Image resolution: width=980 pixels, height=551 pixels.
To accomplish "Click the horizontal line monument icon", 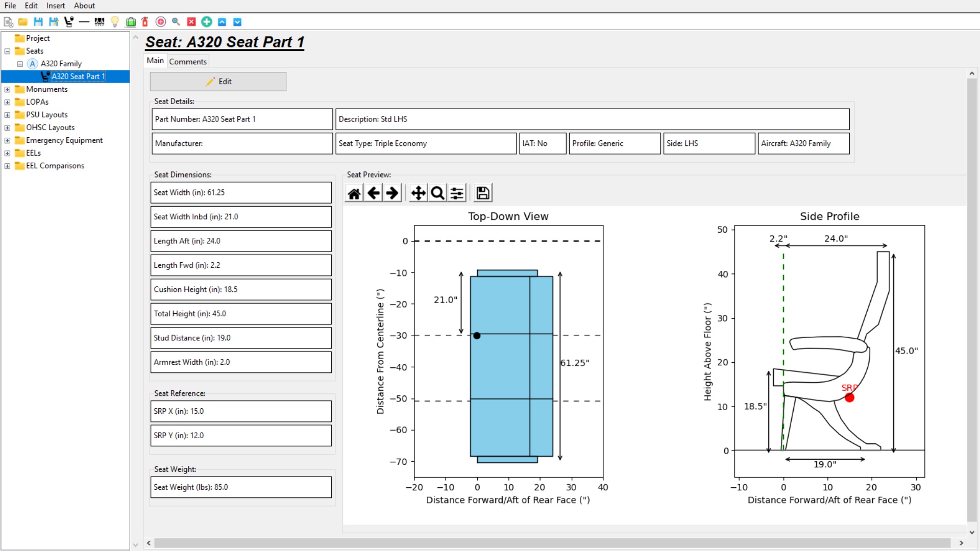I will tap(84, 22).
